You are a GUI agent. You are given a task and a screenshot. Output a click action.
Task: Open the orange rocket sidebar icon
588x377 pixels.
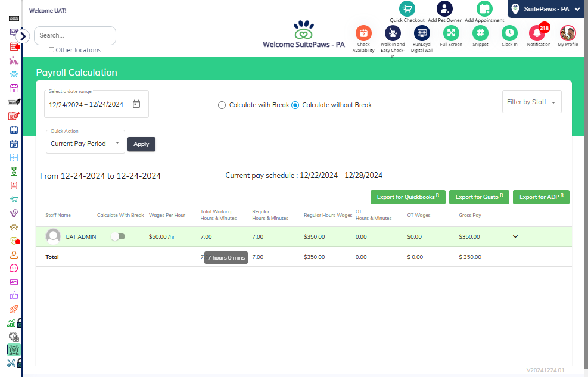pos(14,309)
